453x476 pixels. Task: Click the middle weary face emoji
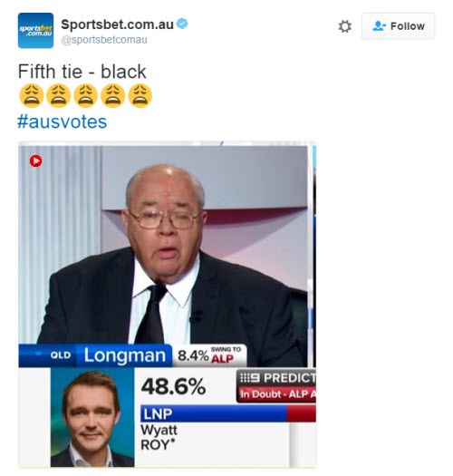[x=85, y=96]
